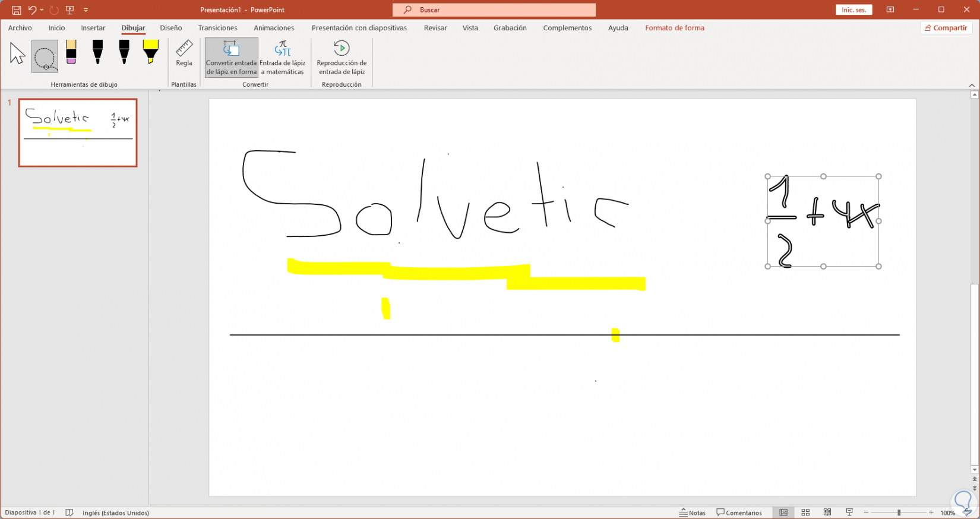Viewport: 980px width, 519px height.
Task: Switch to Slide Sorter view
Action: click(805, 512)
